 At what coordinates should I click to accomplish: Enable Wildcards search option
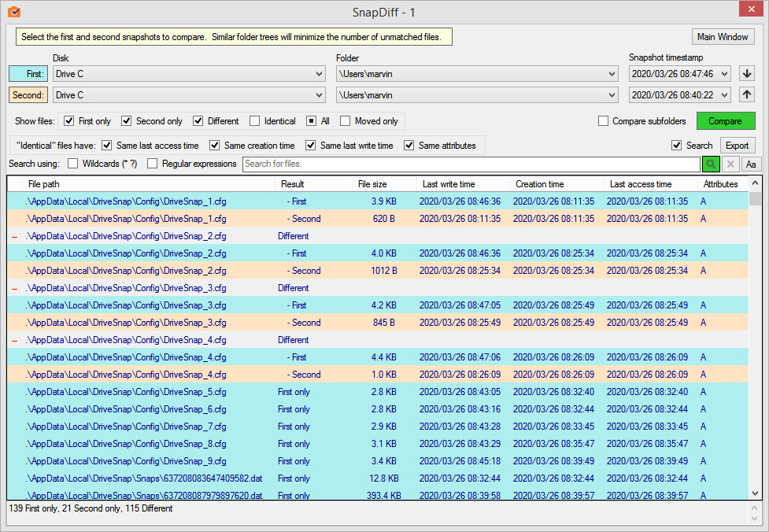coord(72,163)
